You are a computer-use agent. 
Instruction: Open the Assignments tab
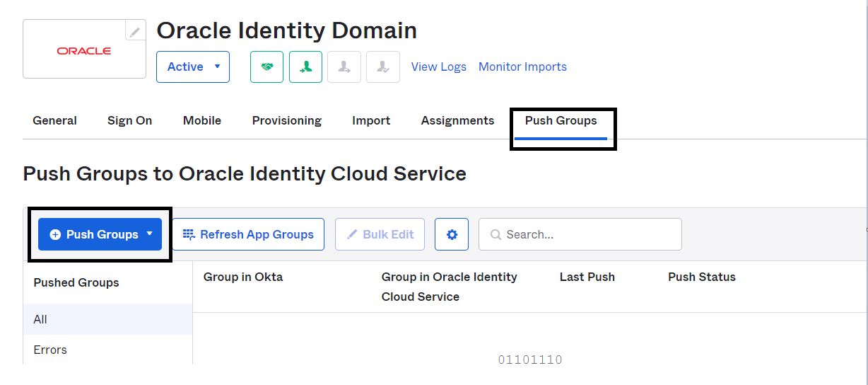[x=457, y=120]
